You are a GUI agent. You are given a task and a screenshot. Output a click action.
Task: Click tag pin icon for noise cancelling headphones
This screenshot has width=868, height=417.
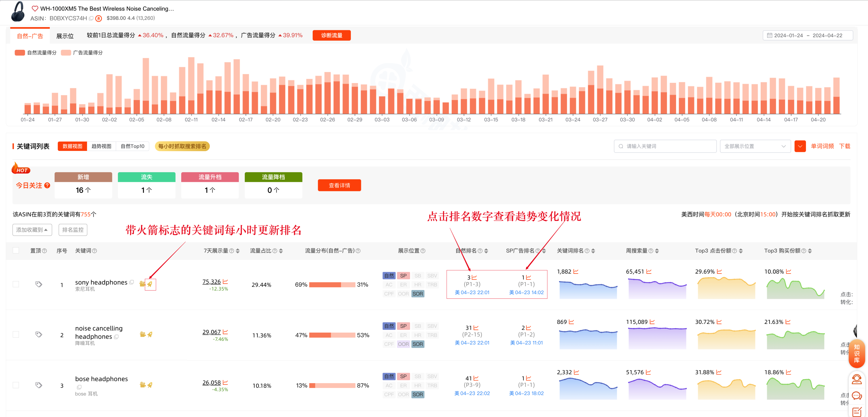click(x=39, y=335)
